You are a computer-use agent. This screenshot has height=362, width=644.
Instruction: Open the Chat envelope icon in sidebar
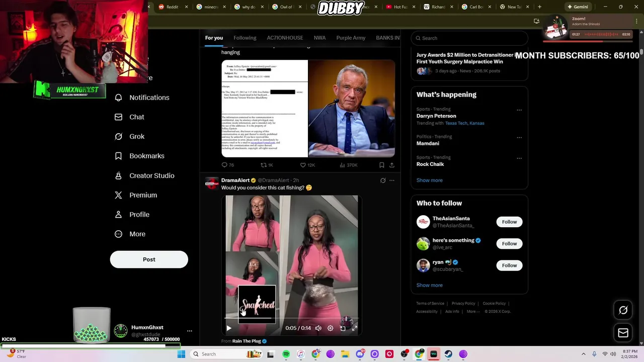coord(118,117)
